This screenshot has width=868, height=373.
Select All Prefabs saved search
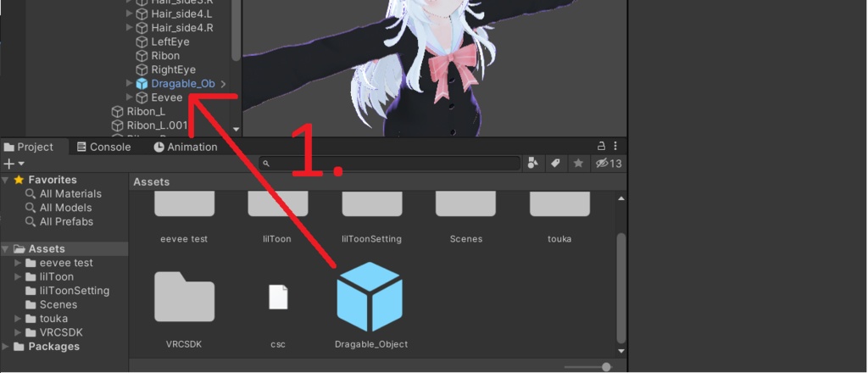(66, 221)
